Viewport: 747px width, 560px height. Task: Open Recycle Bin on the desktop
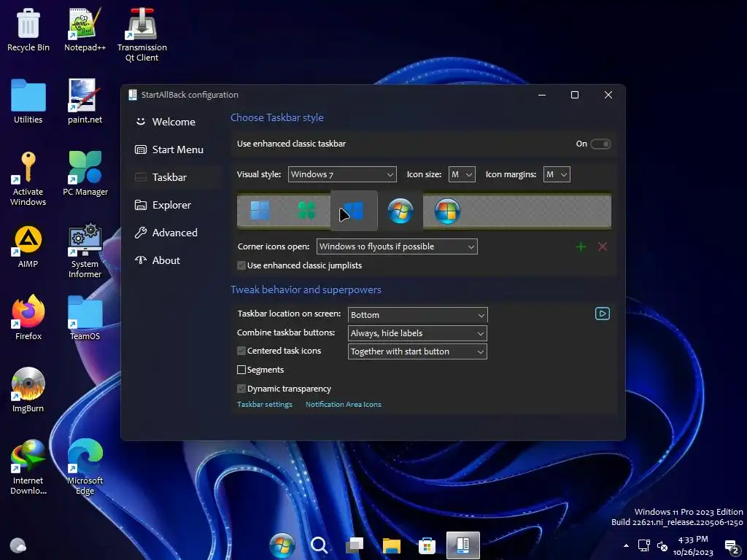(28, 29)
